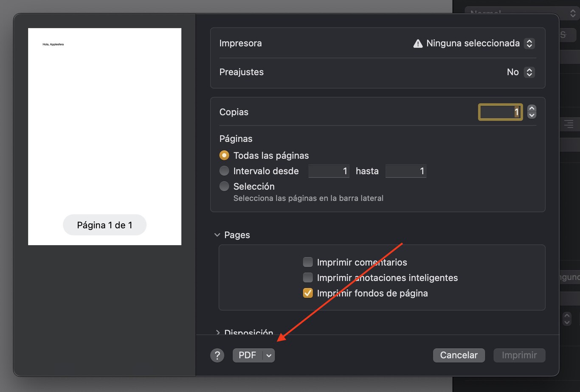Open the chevron next to the PDF button

pos(268,355)
